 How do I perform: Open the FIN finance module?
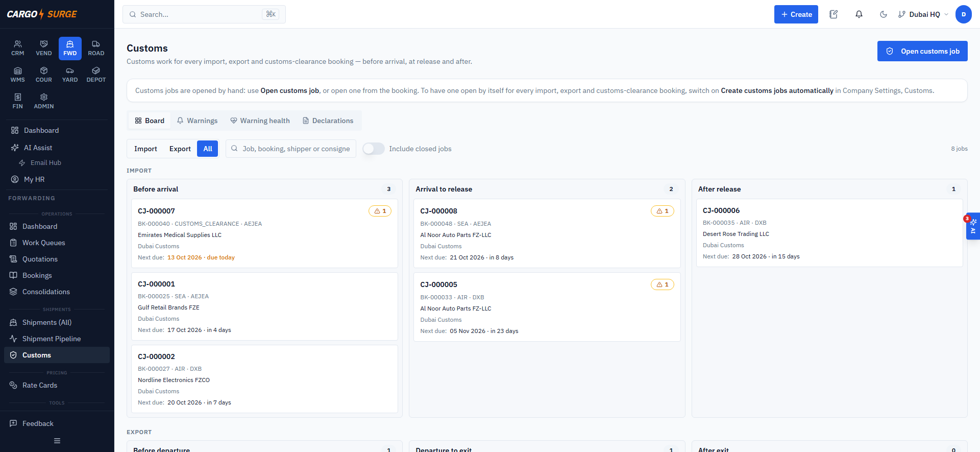(18, 101)
